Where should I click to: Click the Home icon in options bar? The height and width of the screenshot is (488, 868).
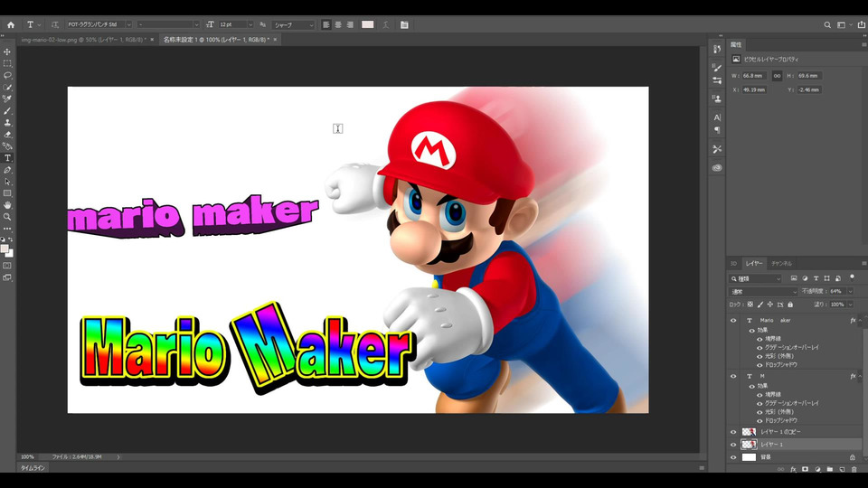[x=11, y=24]
